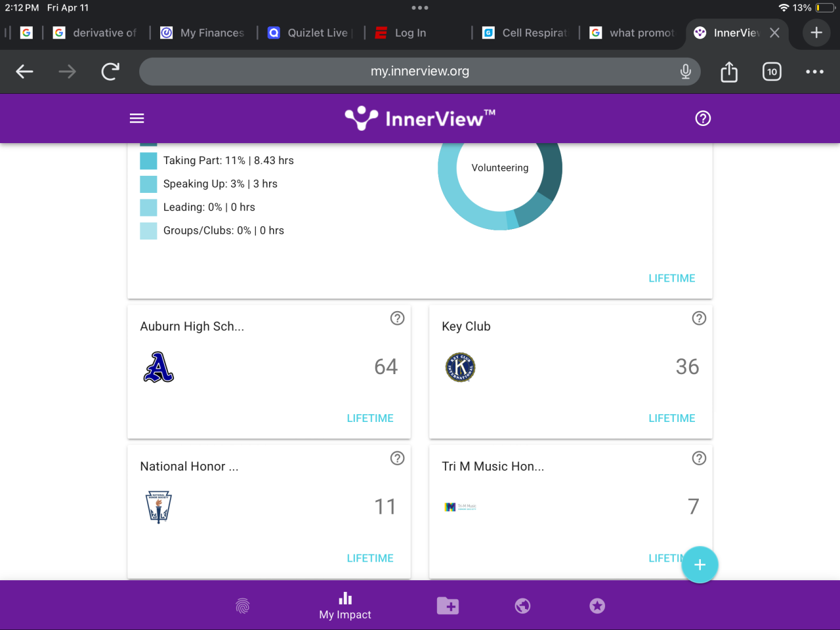840x630 pixels.
Task: Tap the floating plus add button
Action: tap(700, 564)
